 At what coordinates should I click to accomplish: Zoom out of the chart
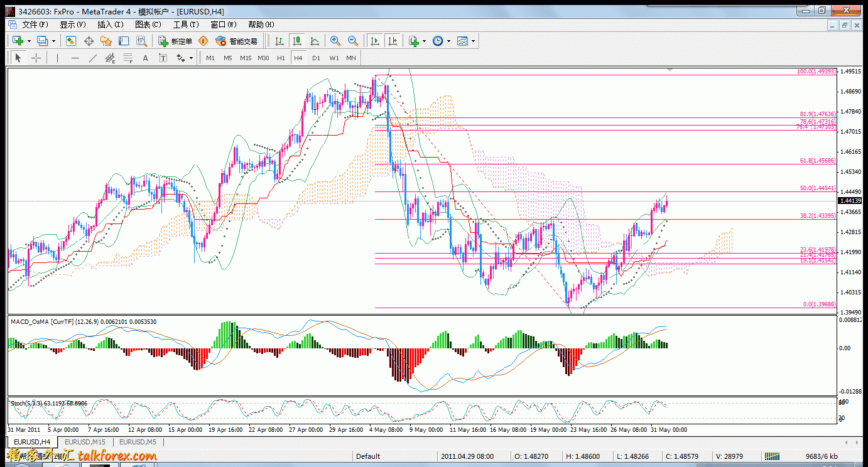[x=353, y=41]
